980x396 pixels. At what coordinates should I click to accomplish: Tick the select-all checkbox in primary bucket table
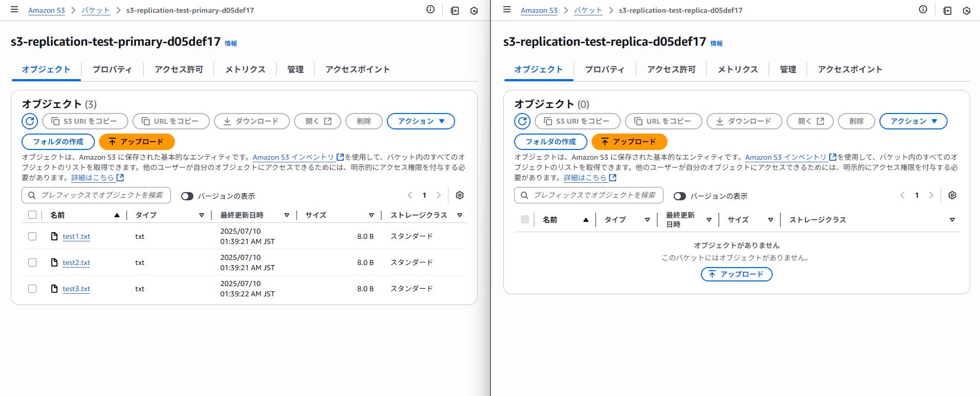click(x=32, y=215)
